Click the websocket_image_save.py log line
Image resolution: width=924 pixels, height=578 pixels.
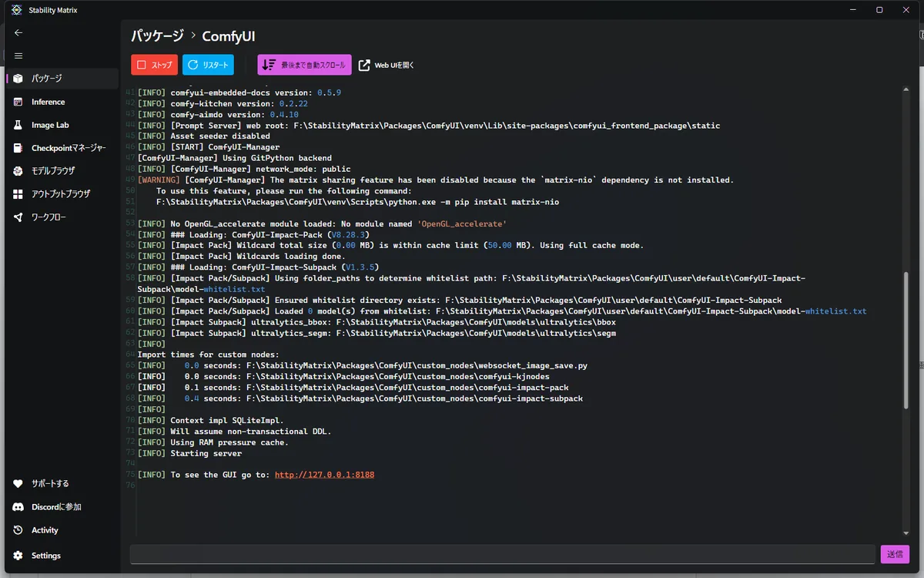click(x=362, y=366)
